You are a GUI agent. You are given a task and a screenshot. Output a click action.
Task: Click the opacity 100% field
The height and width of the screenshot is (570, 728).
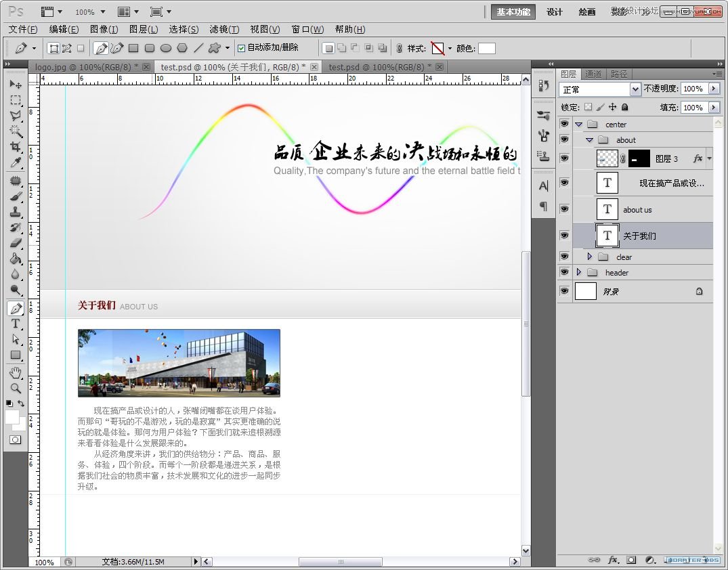tap(693, 89)
